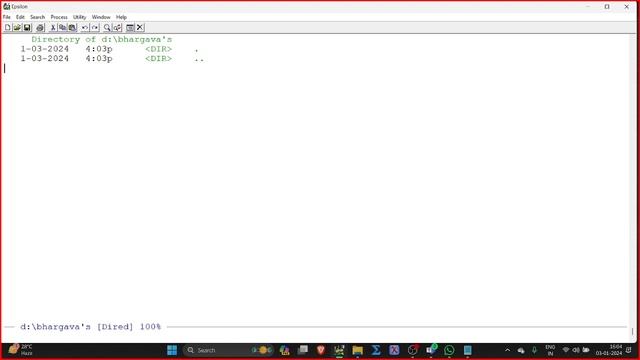Click the taskbar Search box
Viewport: 640px width, 360px height.
228,350
